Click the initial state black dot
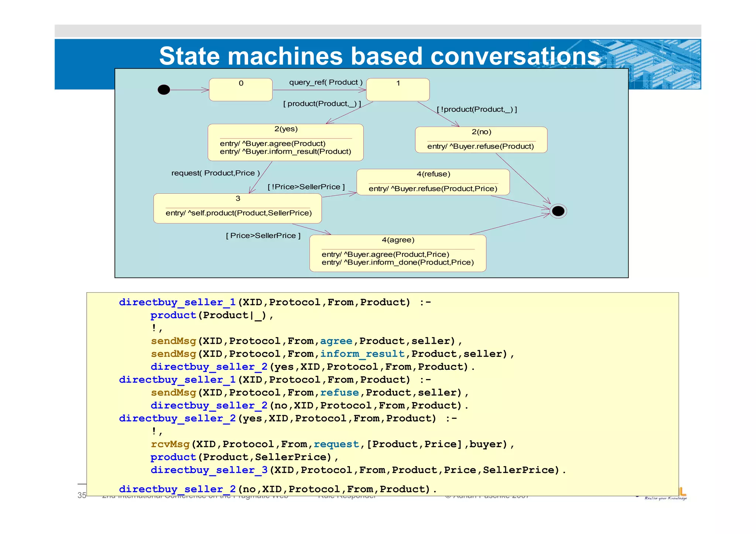The width and height of the screenshot is (756, 534). pyautogui.click(x=164, y=90)
